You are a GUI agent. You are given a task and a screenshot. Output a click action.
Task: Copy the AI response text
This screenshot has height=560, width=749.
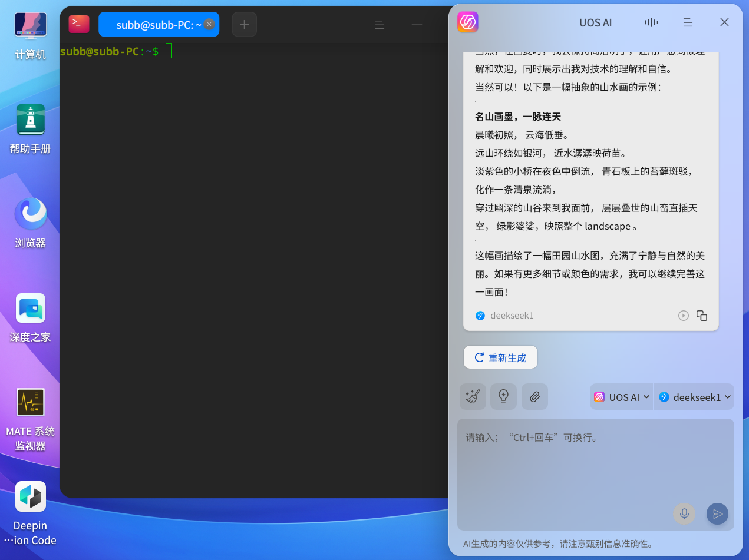pyautogui.click(x=702, y=316)
